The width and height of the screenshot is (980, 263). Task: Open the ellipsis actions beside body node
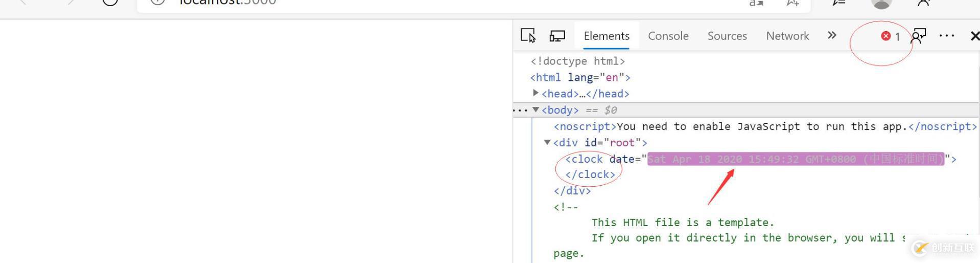click(x=520, y=110)
